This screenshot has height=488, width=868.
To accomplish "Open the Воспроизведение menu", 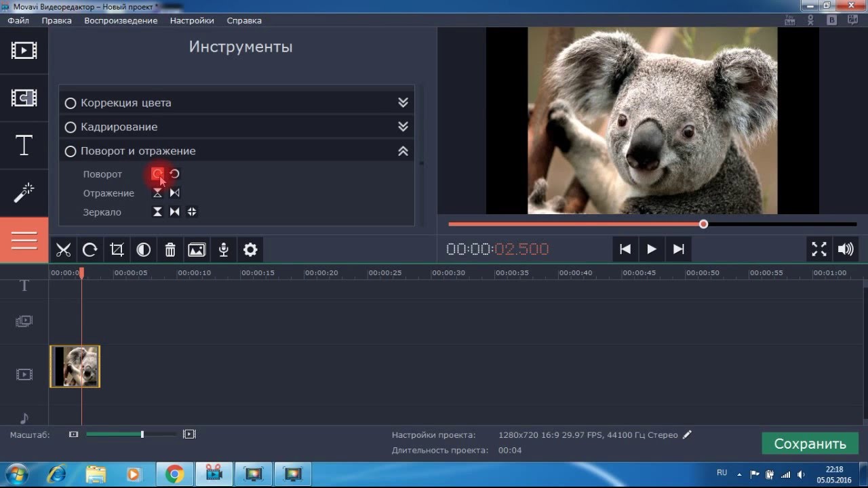I will pyautogui.click(x=121, y=20).
